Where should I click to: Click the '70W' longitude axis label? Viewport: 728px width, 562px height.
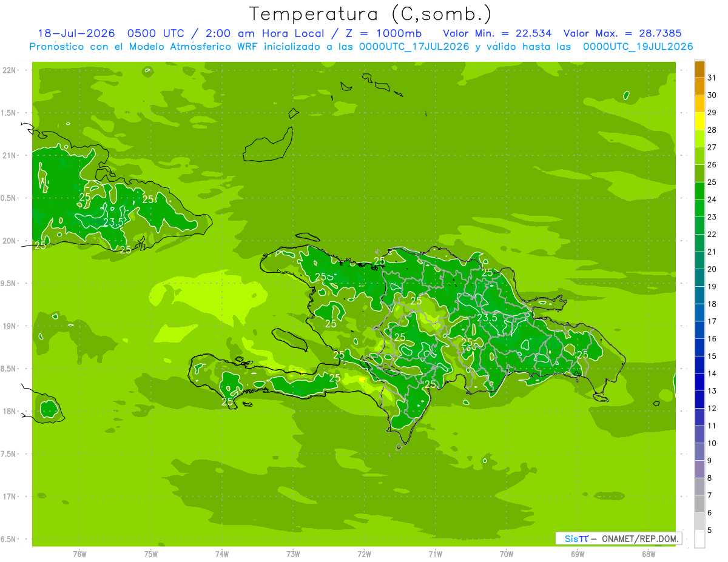[x=507, y=554]
